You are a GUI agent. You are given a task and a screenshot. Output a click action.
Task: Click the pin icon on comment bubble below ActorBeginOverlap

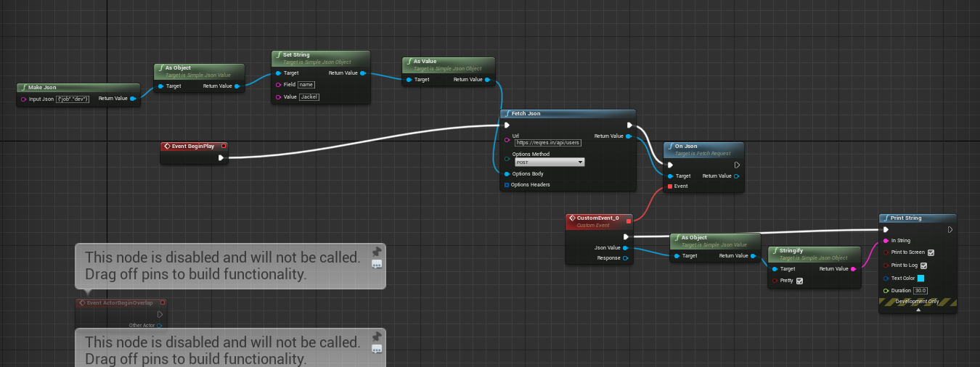point(377,337)
